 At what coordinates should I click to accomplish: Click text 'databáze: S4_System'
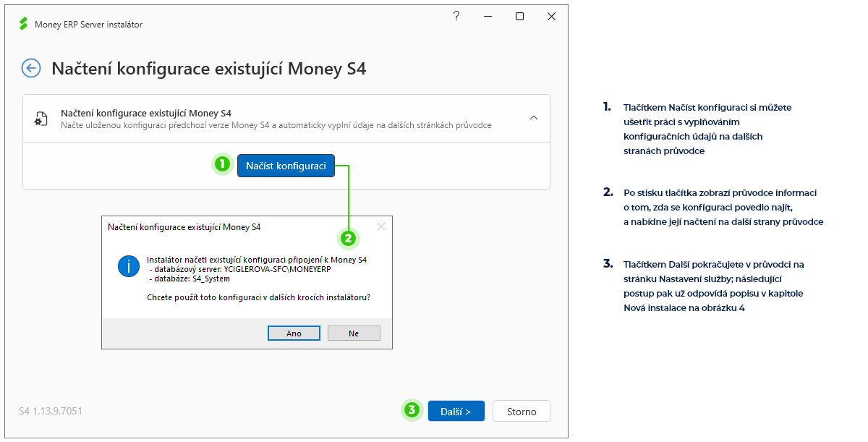click(x=189, y=278)
